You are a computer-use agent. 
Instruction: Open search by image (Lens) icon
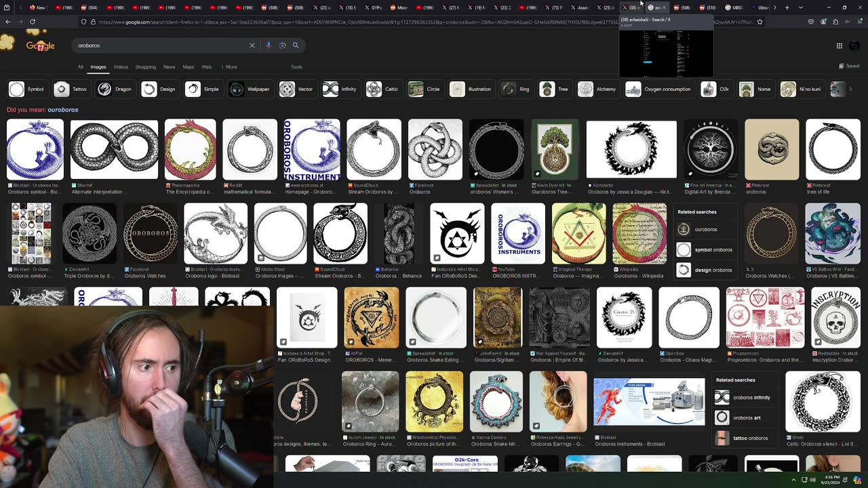(282, 45)
